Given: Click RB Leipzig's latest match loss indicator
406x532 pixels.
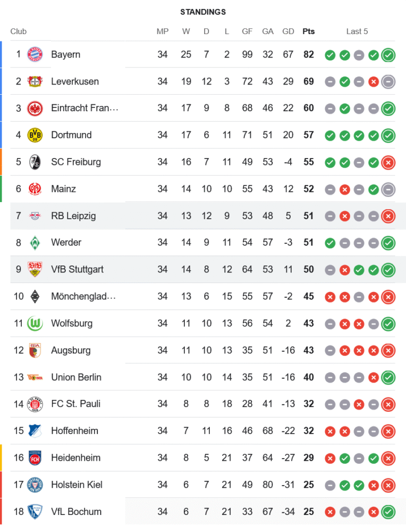Looking at the screenshot, I should [x=388, y=216].
